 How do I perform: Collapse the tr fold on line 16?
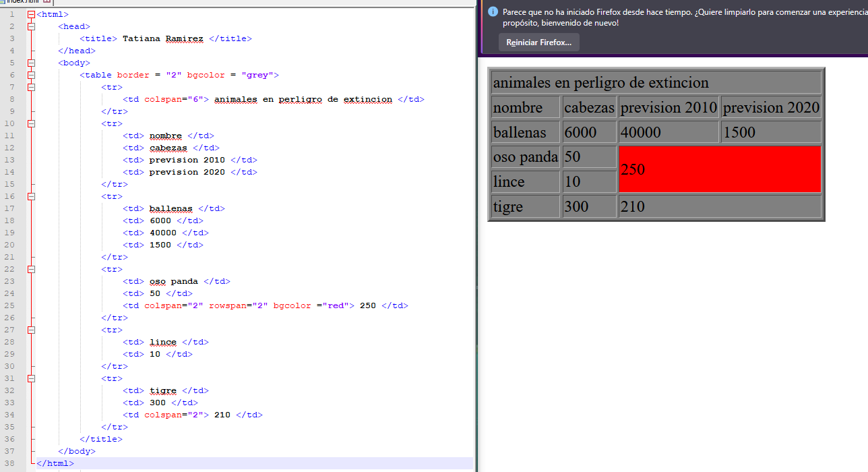coord(31,196)
